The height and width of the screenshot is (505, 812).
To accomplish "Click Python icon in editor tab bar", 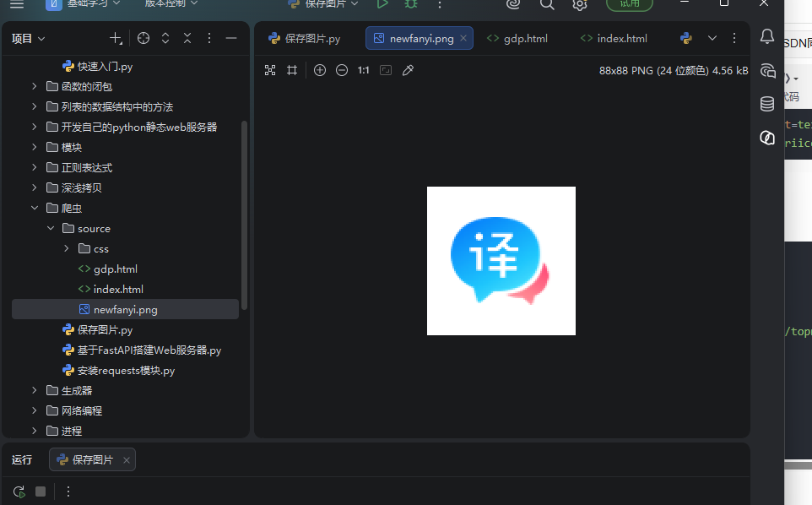I will [686, 38].
